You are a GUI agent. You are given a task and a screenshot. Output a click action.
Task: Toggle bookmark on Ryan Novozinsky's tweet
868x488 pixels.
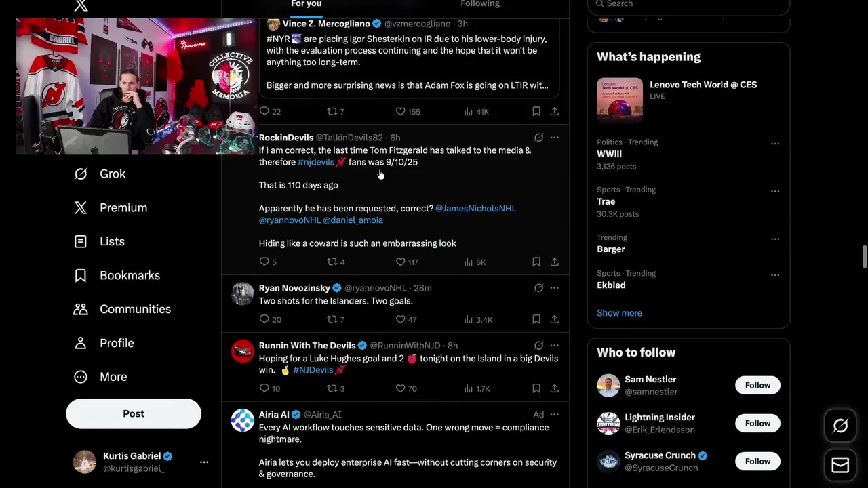pyautogui.click(x=536, y=319)
